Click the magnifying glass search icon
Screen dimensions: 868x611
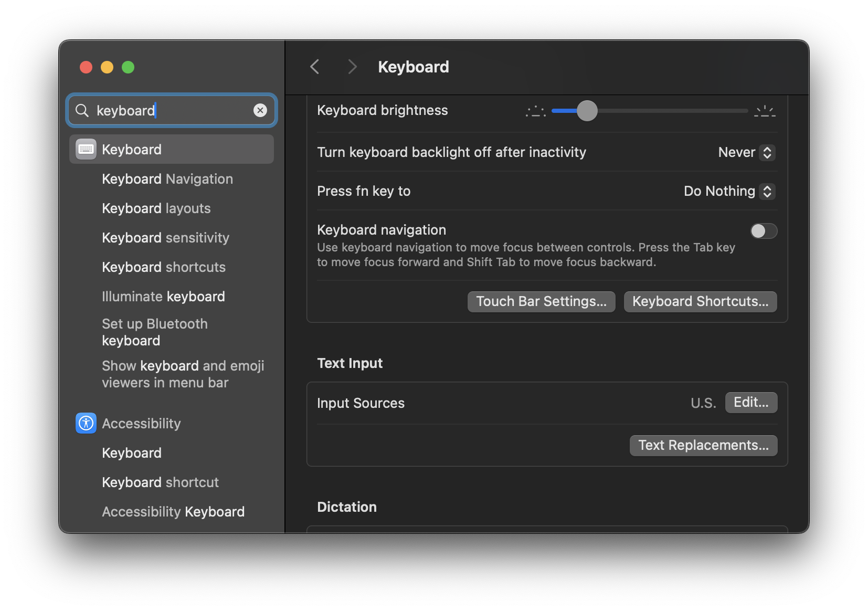[x=82, y=110]
